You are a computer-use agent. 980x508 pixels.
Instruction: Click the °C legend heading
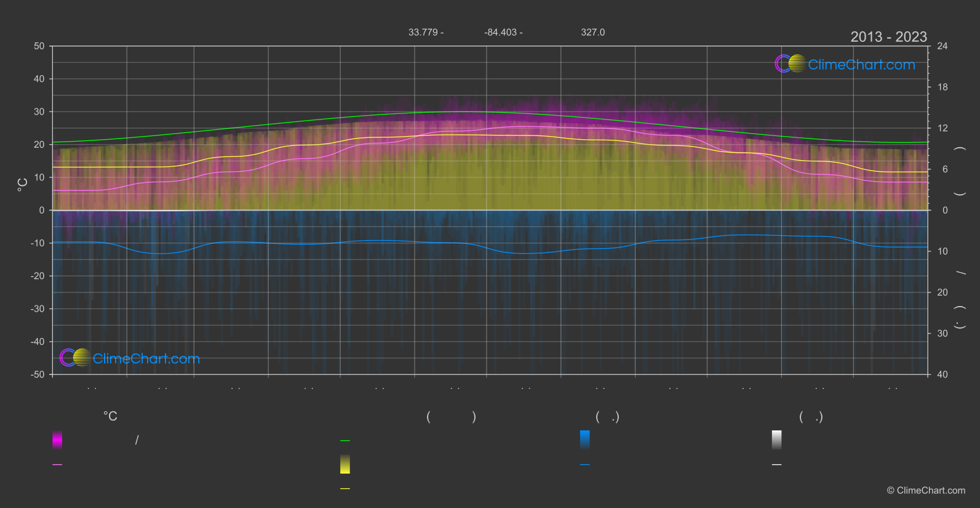(110, 417)
